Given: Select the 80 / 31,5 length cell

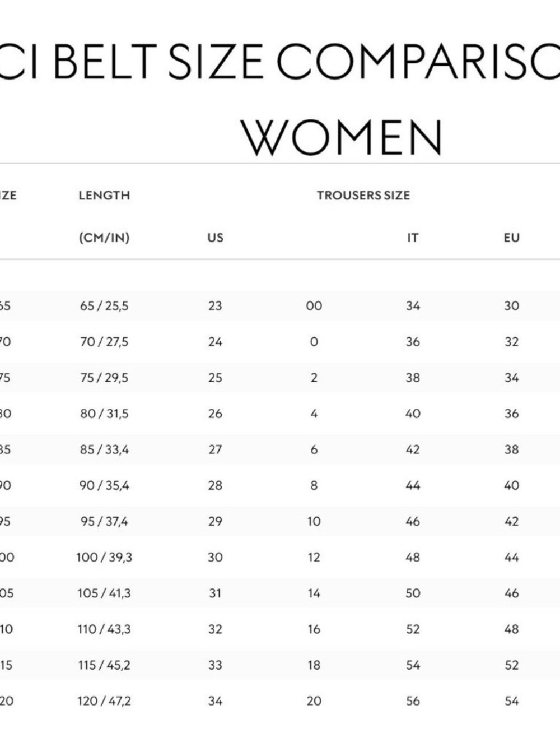Looking at the screenshot, I should tap(104, 414).
